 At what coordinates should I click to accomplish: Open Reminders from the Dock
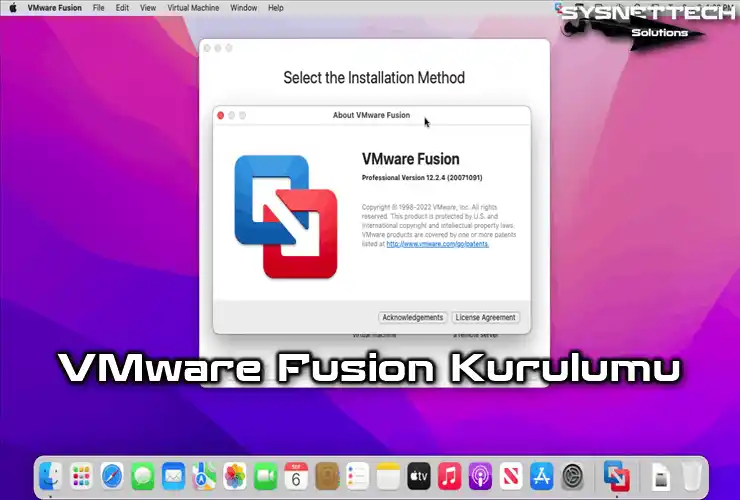(357, 475)
